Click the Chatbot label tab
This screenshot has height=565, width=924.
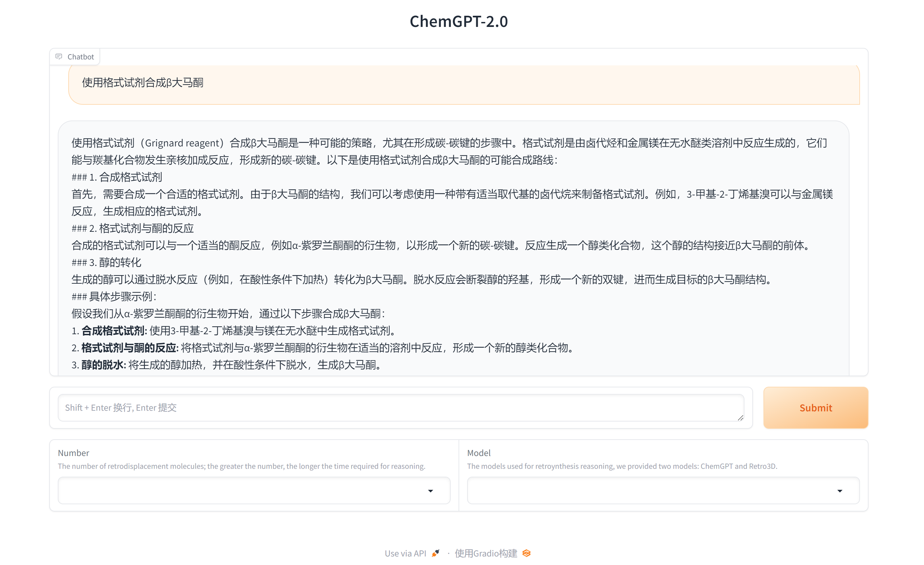[x=81, y=57]
